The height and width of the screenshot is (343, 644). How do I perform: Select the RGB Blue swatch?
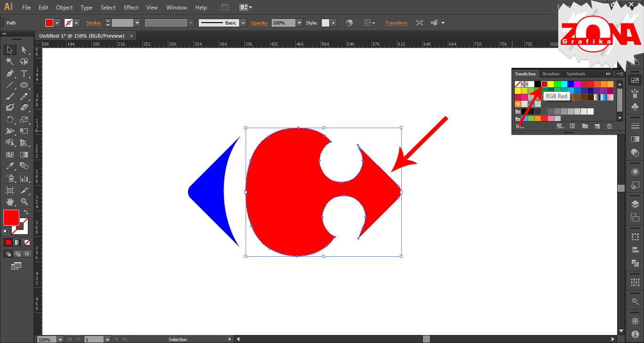coord(570,84)
